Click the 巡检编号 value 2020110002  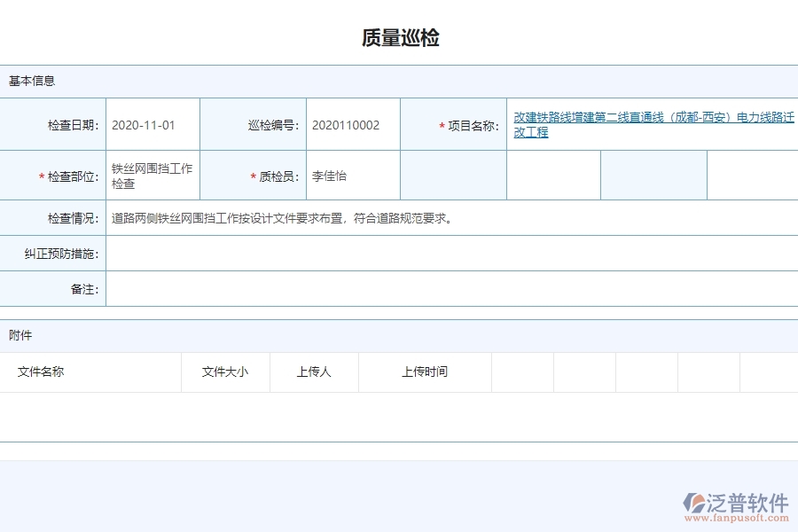347,124
